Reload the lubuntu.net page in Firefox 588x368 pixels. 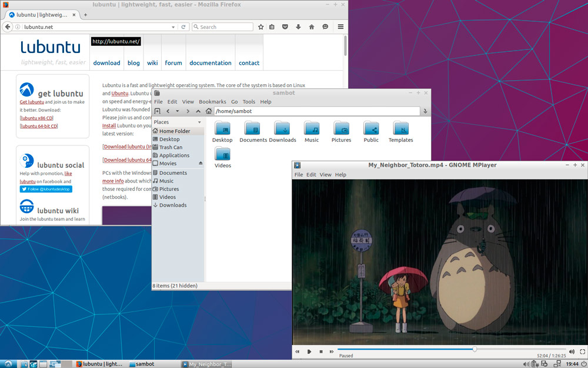tap(183, 27)
